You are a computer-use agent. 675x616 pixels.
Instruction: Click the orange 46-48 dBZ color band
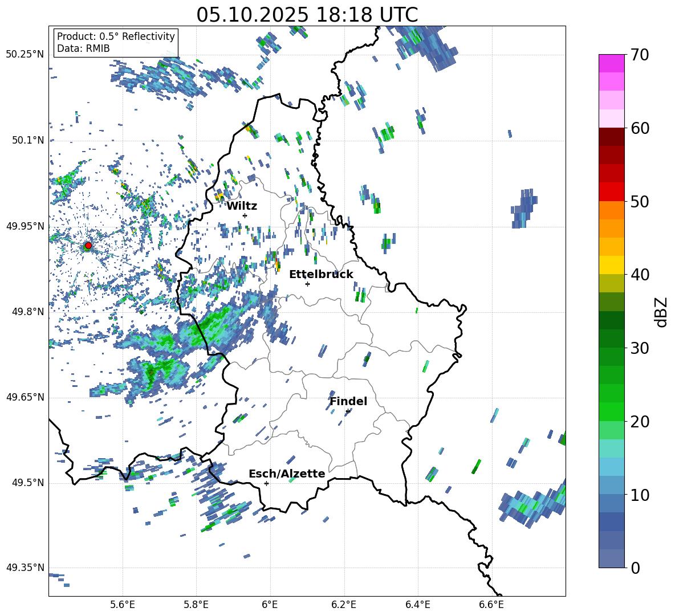pyautogui.click(x=611, y=228)
